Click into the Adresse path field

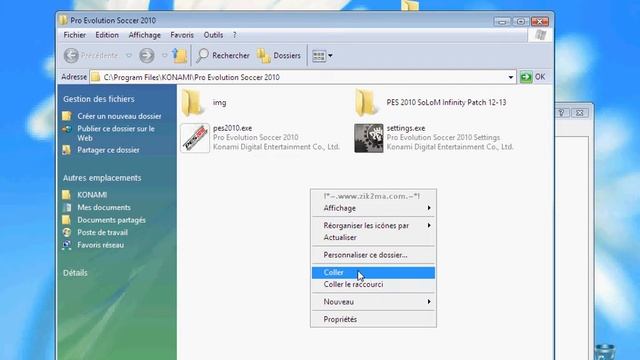tap(302, 77)
